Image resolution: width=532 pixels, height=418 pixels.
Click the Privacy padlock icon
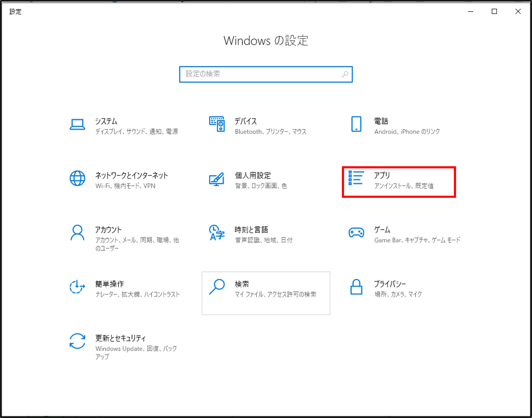tap(356, 287)
